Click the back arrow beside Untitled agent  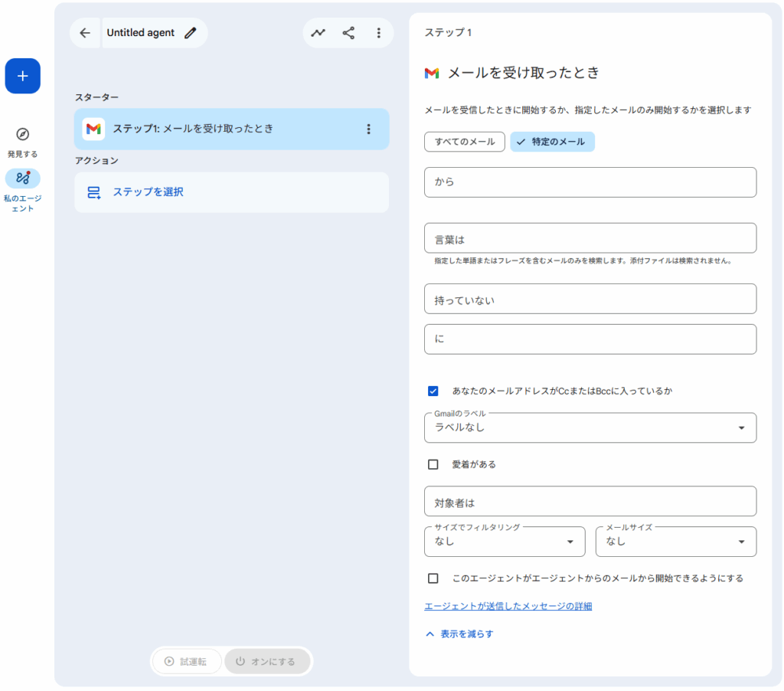pos(85,33)
